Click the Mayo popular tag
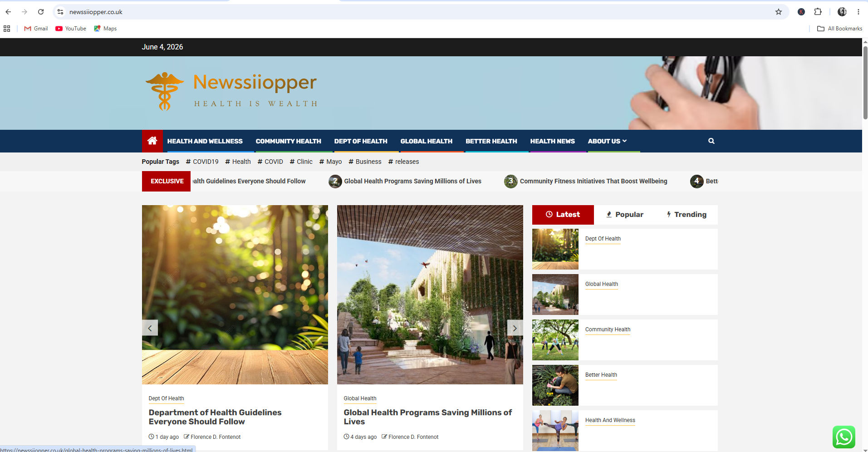The image size is (868, 452). [x=330, y=162]
